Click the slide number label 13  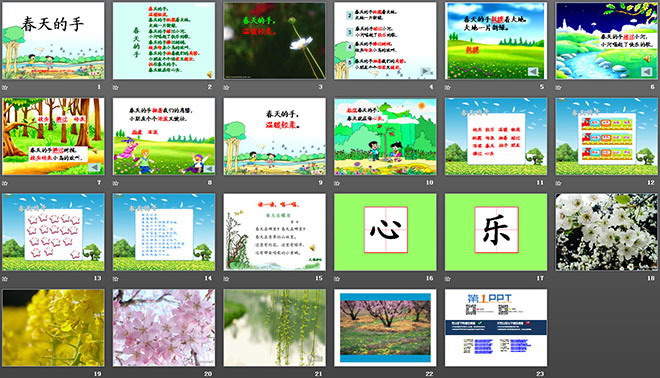[x=97, y=278]
